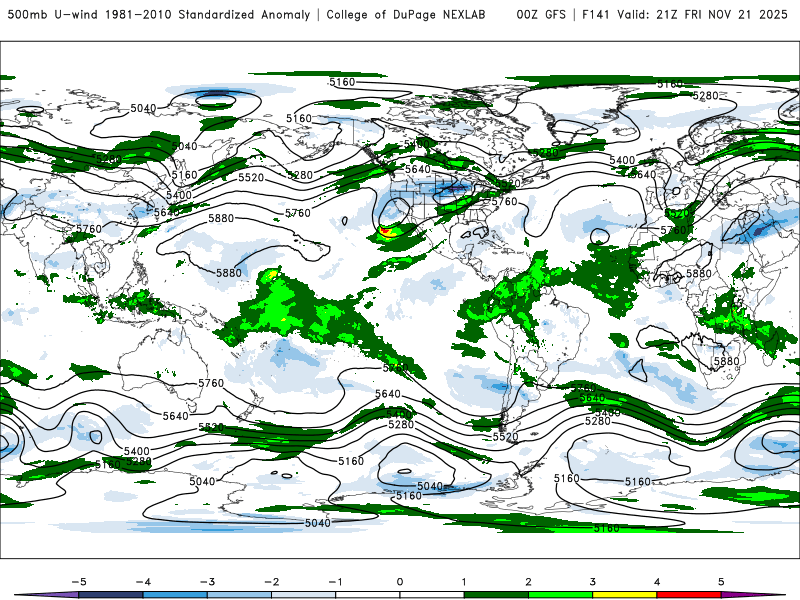
Task: Click the yellow 3 to 4 colorbar segment
Action: coord(624,595)
